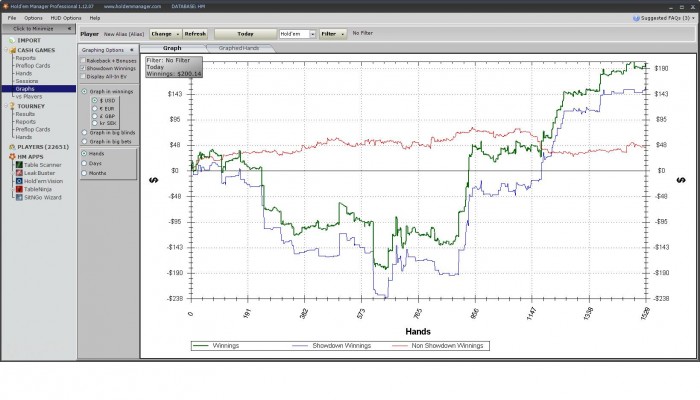Click the CASH GAMES folder icon

tap(12, 50)
